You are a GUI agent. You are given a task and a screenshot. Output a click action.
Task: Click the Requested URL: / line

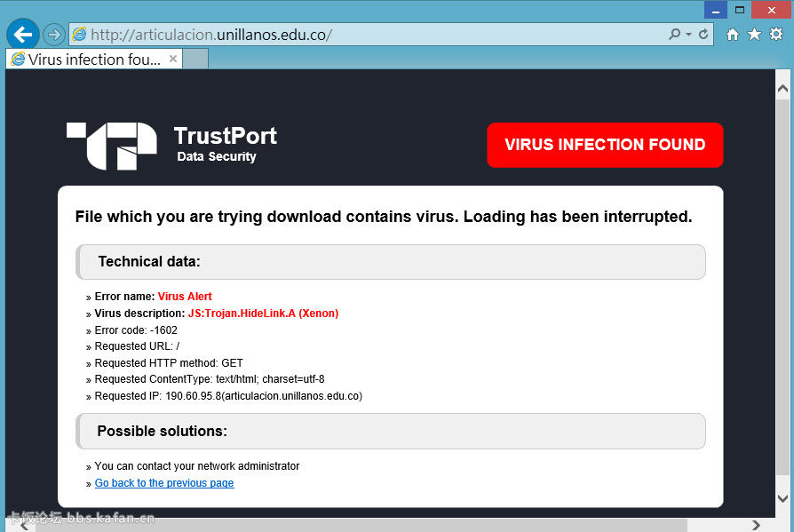coord(137,346)
